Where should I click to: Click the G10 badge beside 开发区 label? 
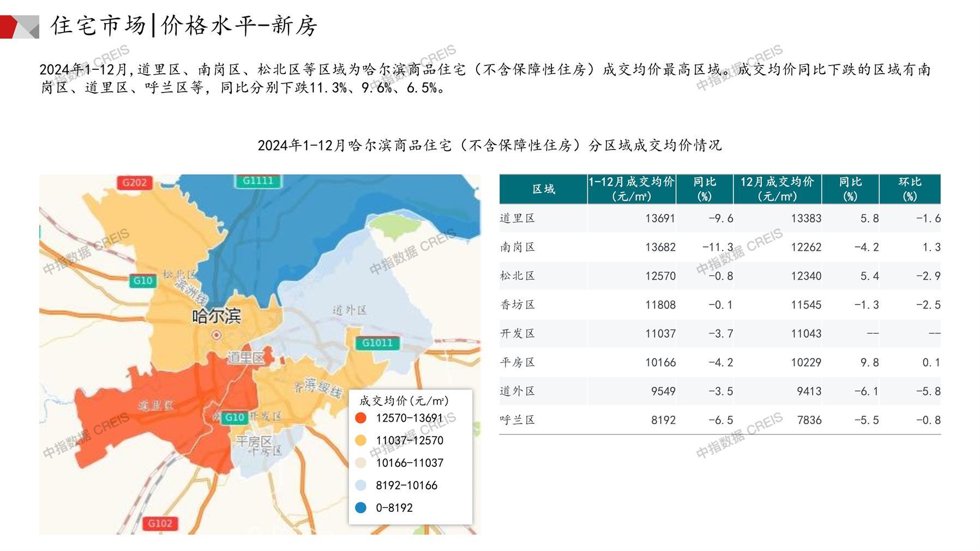click(234, 417)
